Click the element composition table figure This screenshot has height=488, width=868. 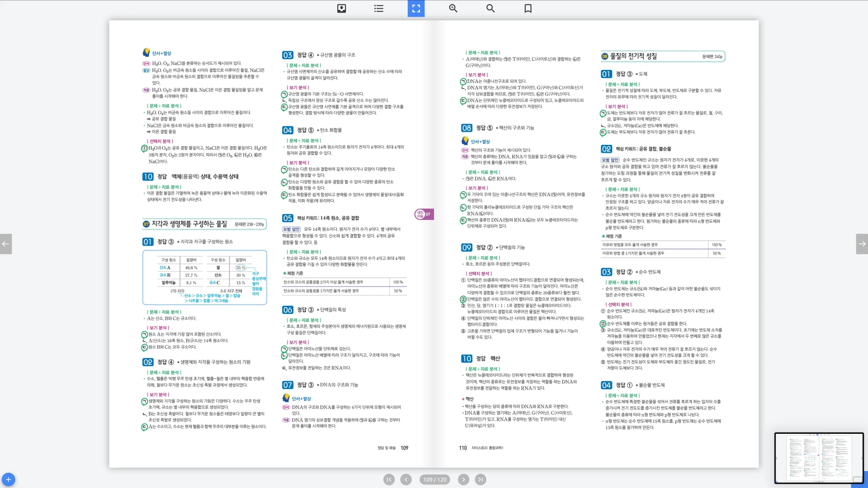[204, 277]
